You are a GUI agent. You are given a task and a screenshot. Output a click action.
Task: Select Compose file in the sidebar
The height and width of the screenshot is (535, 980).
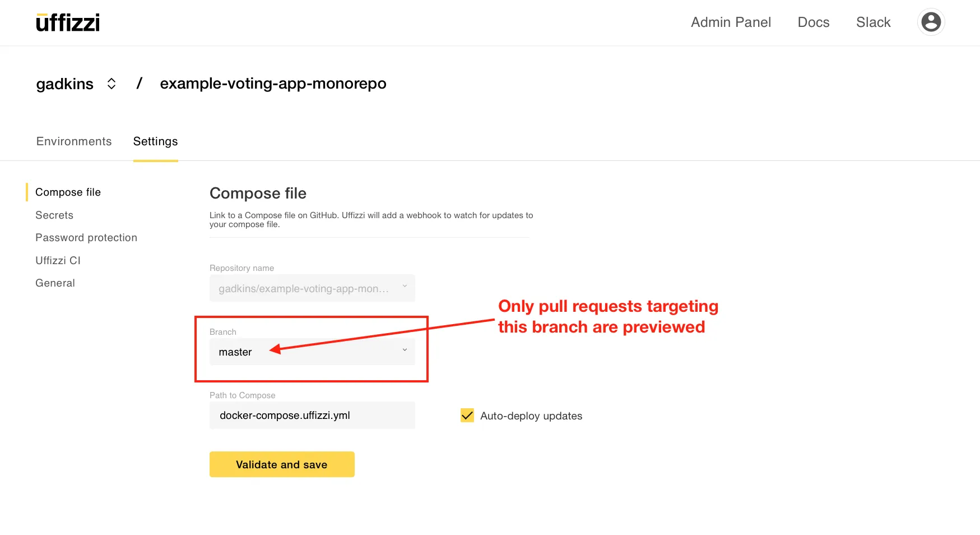(68, 192)
